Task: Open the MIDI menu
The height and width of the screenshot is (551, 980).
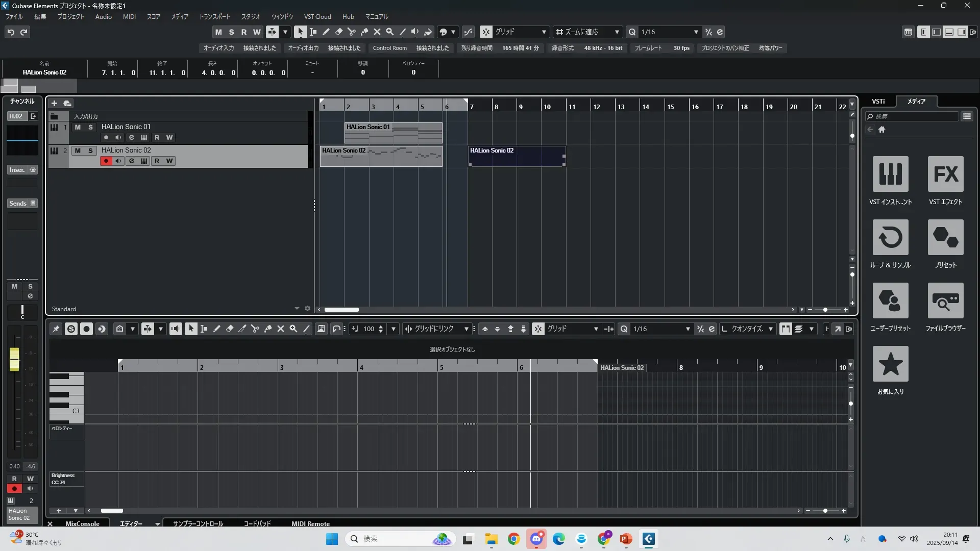Action: coord(129,17)
